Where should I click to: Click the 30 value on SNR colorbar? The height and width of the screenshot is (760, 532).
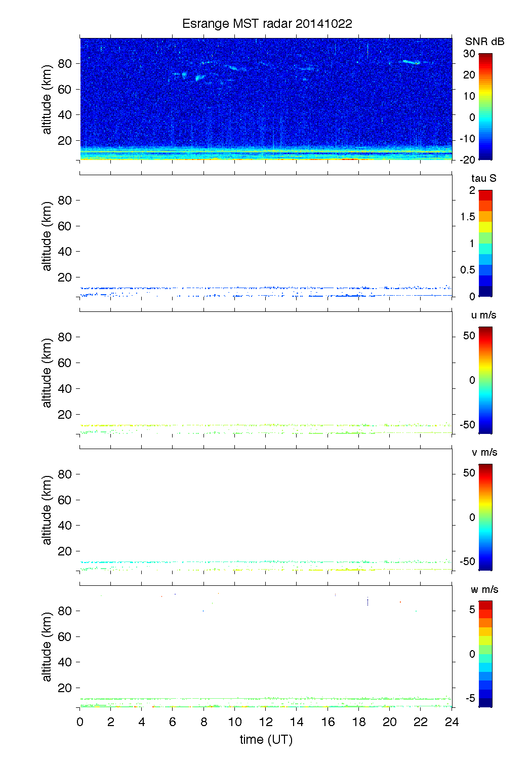click(469, 54)
